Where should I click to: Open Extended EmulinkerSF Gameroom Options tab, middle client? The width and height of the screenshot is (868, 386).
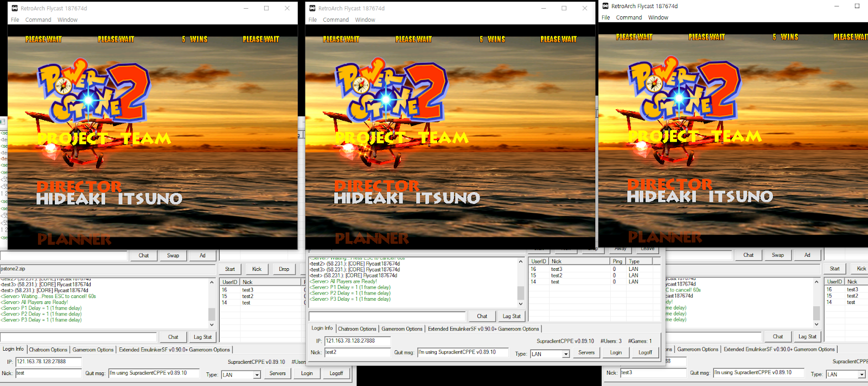(x=483, y=328)
